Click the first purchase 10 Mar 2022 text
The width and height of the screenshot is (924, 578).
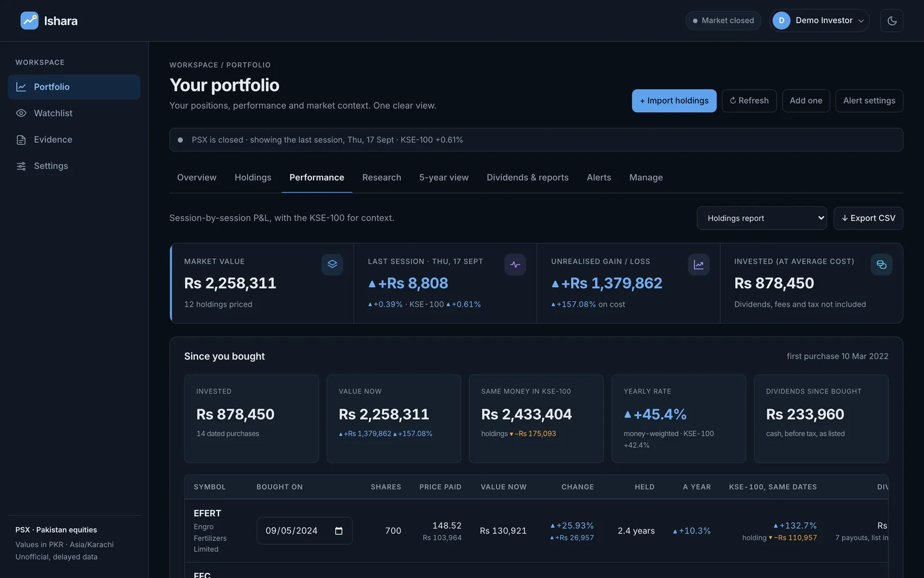[x=837, y=357]
